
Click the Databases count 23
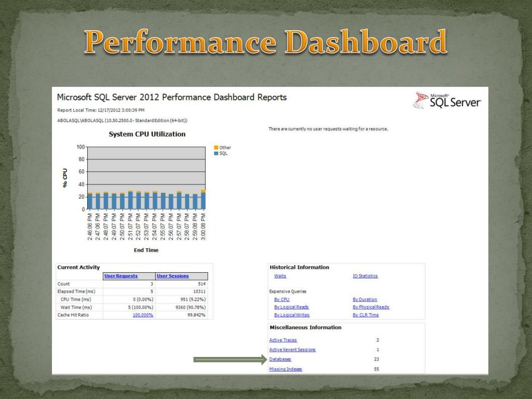(x=376, y=359)
